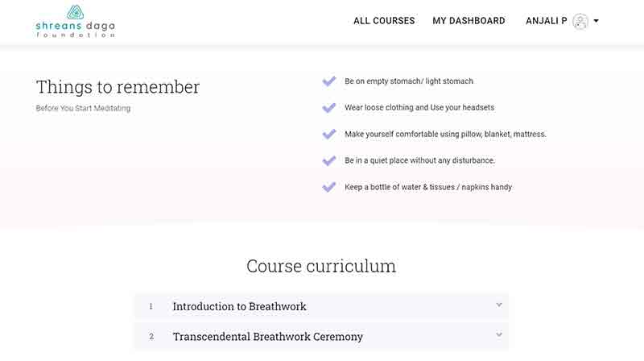Click the Anjali P username
The image size is (644, 361).
(546, 21)
